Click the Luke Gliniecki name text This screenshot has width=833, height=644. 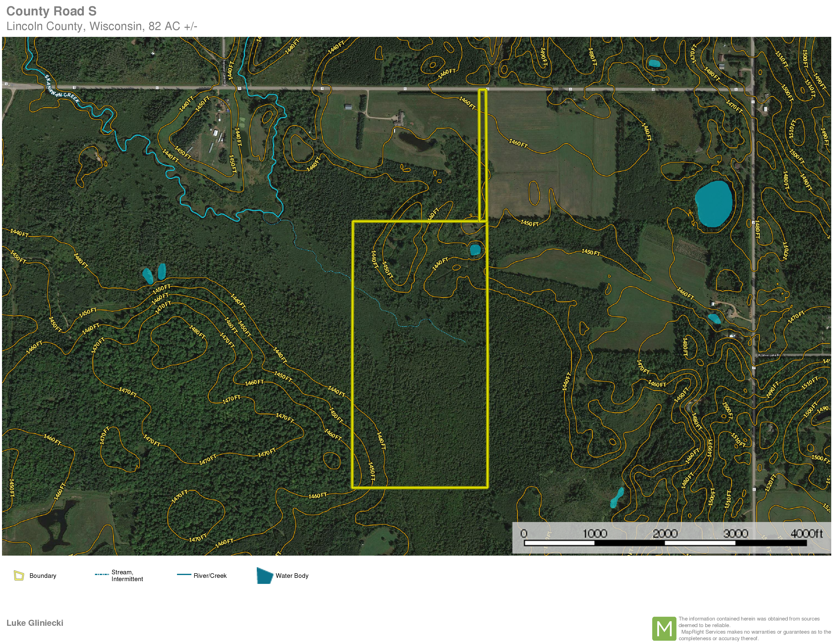35,623
